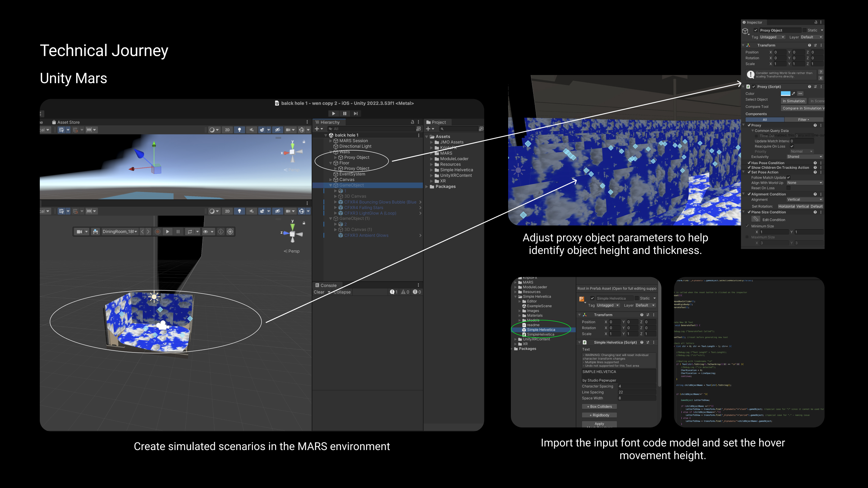Uncheck the Reacquire On Loss checkbox
Screen dimensions: 868x488
coord(792,146)
